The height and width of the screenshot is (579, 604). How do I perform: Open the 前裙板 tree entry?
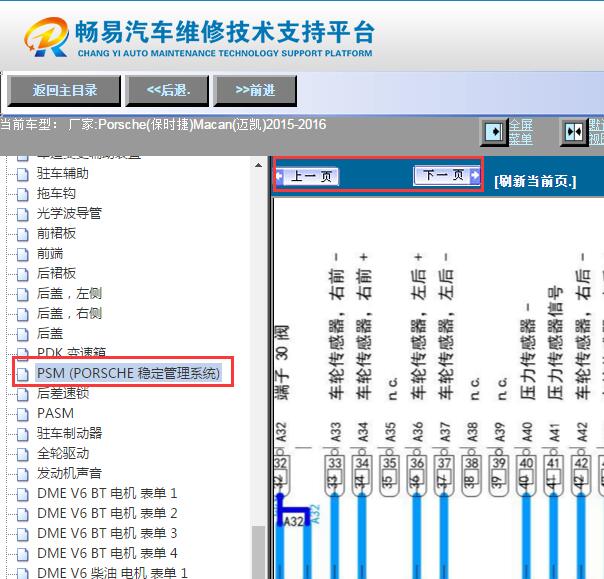(x=56, y=233)
